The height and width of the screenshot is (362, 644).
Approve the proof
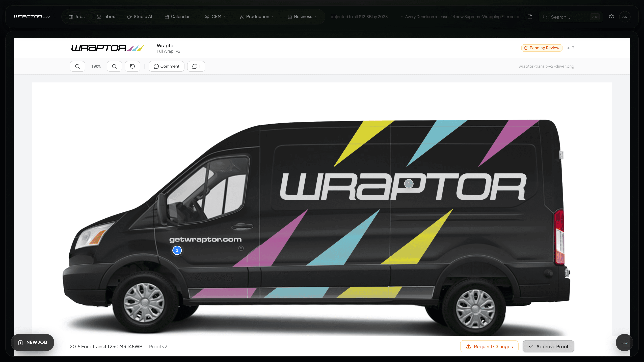pos(548,346)
